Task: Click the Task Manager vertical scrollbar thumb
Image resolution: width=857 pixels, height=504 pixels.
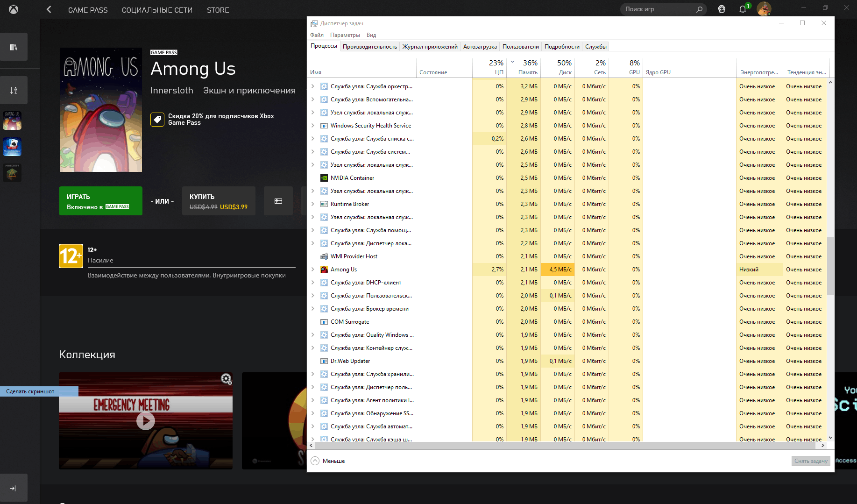Action: [830, 266]
